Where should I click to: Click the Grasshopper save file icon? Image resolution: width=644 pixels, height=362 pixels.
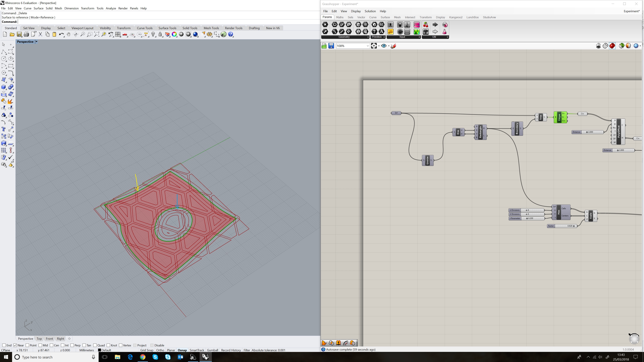tap(331, 46)
